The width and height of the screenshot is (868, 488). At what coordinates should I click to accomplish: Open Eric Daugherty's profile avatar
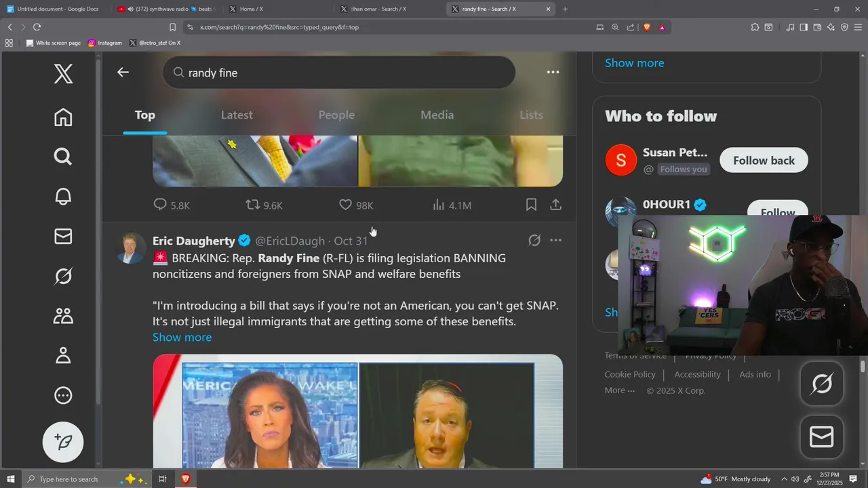pos(130,248)
